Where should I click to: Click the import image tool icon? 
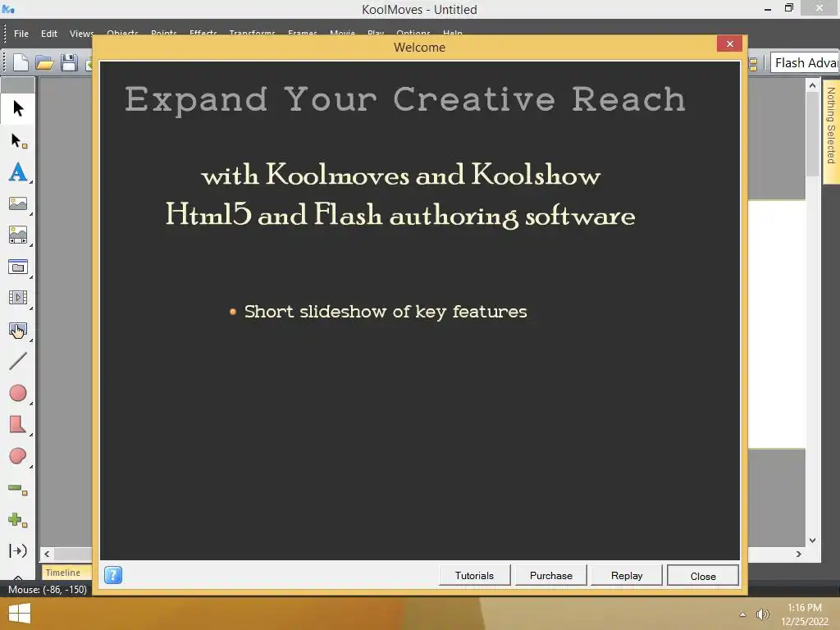tap(18, 203)
